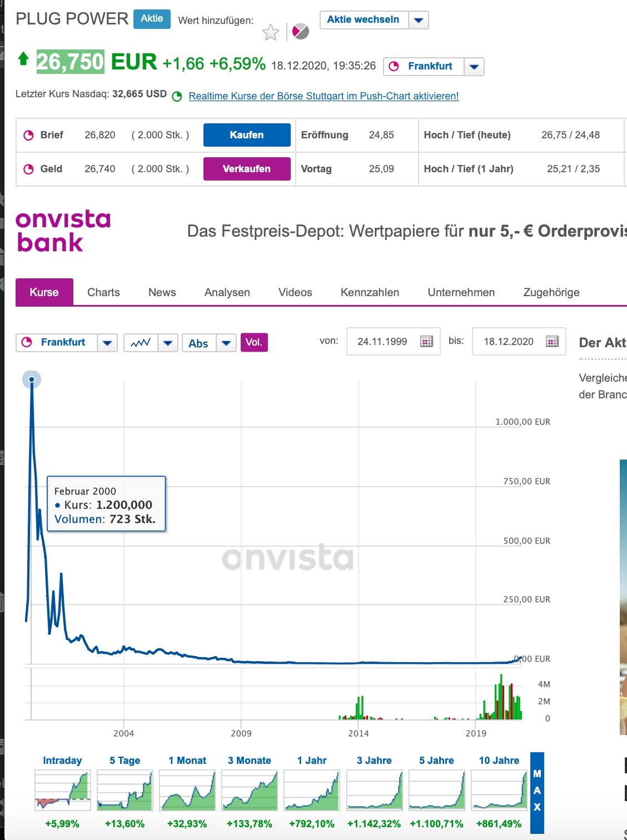Select the chart data point at February 2000
Image resolution: width=627 pixels, height=840 pixels.
(32, 379)
